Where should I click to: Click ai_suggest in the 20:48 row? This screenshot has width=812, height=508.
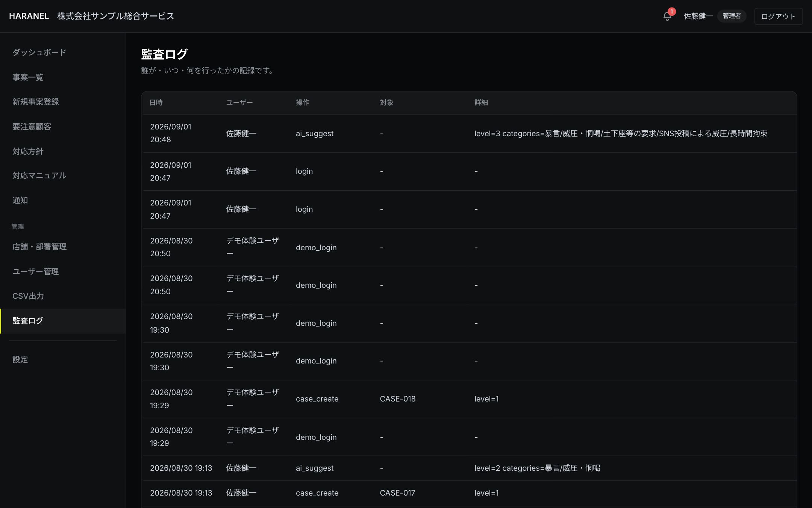[x=315, y=134]
